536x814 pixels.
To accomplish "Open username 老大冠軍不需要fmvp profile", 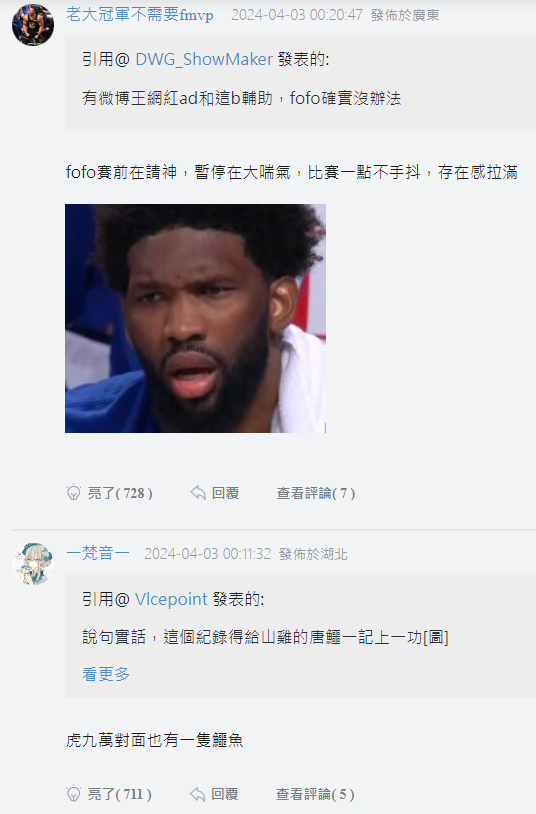I will point(140,15).
